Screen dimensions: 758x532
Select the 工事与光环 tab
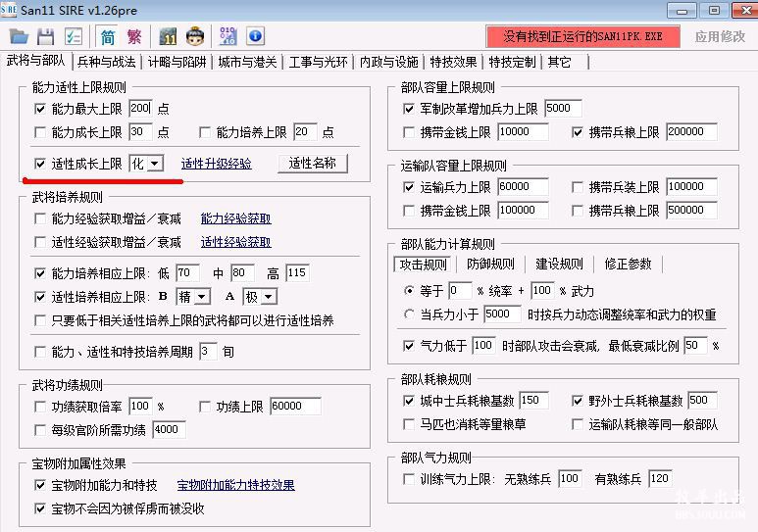pos(318,62)
